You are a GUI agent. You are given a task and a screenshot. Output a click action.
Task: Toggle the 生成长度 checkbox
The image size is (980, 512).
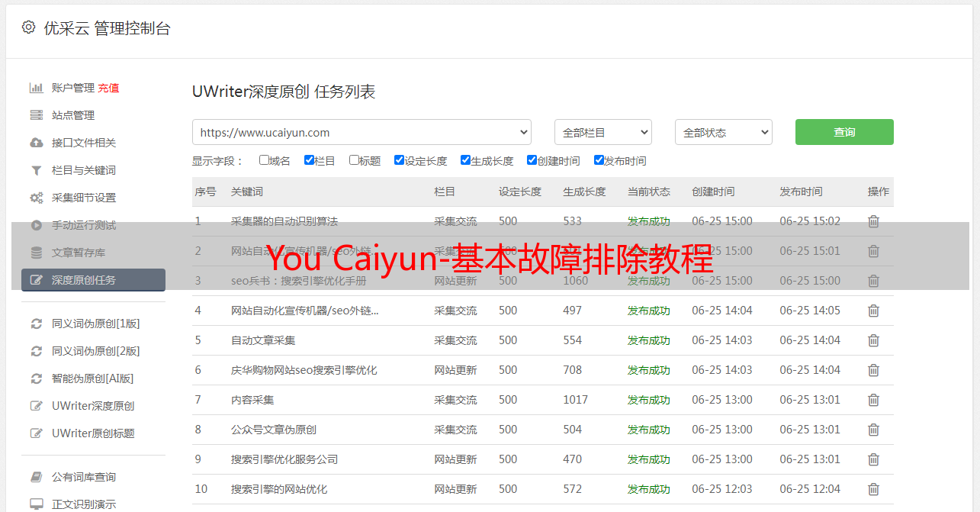pos(465,160)
